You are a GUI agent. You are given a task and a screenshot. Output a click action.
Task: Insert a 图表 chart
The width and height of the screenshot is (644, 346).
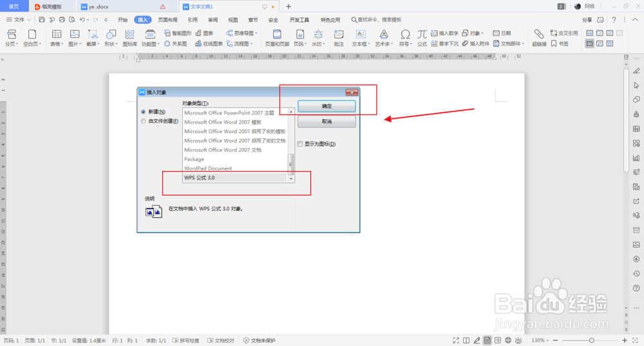[205, 33]
